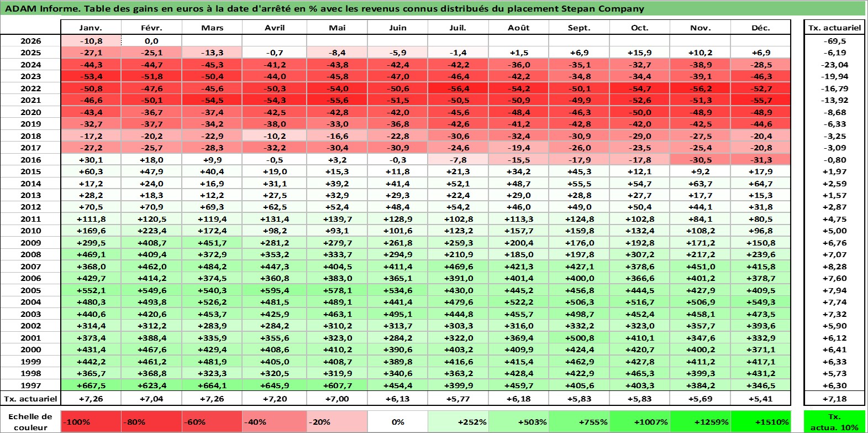Click the 'Tx. actua. 10%' green legend cell
The height and width of the screenshot is (433, 868).
834,422
